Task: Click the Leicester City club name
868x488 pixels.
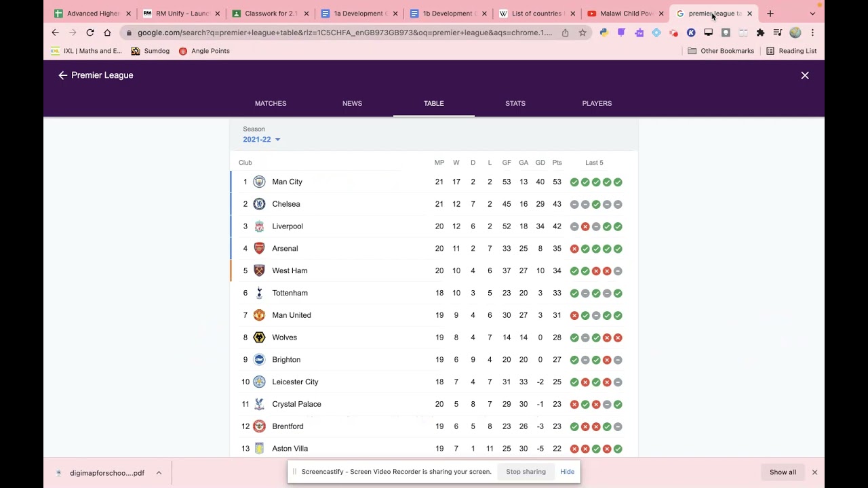Action: [295, 382]
